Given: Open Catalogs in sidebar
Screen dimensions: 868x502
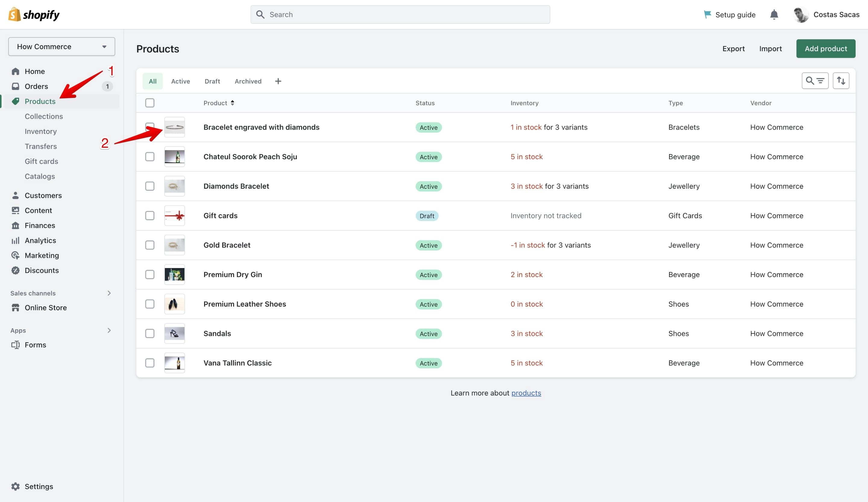Looking at the screenshot, I should click(39, 176).
